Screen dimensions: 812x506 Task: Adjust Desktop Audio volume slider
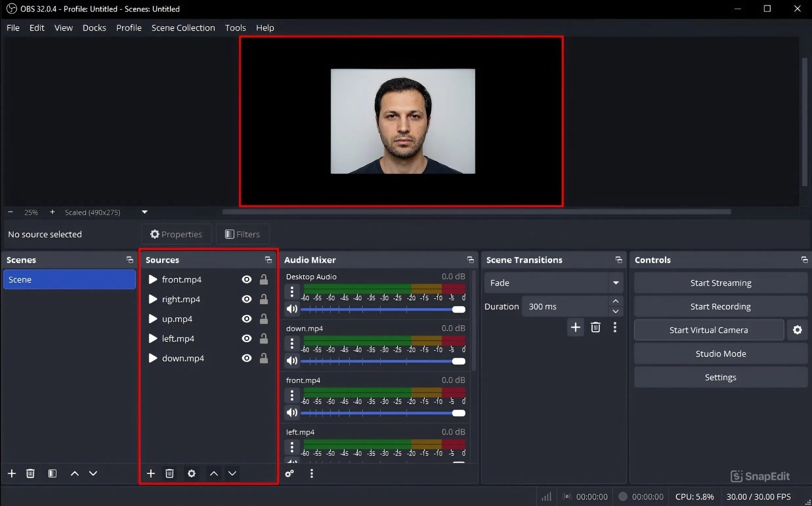[383, 309]
